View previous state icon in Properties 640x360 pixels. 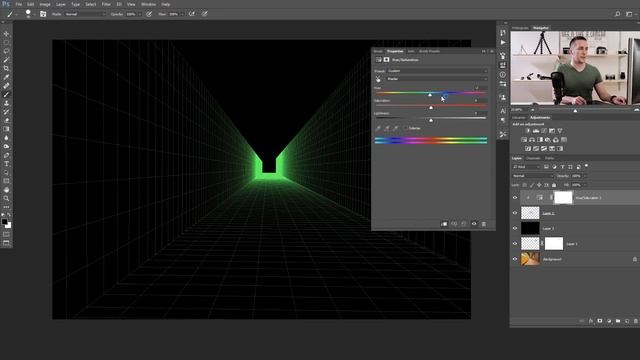(454, 224)
